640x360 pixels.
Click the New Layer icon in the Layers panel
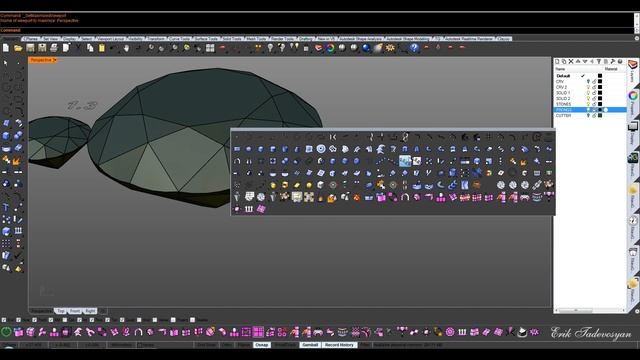point(557,61)
